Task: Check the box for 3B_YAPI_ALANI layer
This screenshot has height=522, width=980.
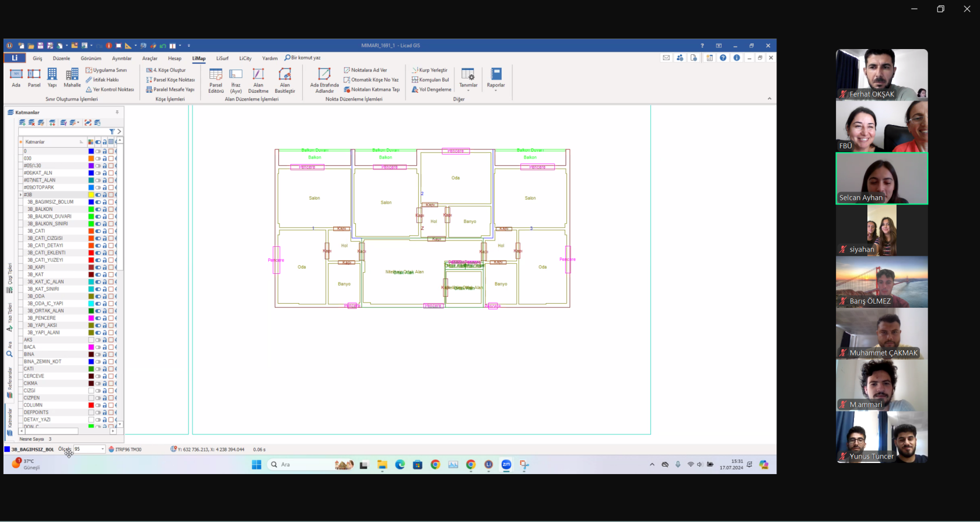Action: pyautogui.click(x=111, y=333)
